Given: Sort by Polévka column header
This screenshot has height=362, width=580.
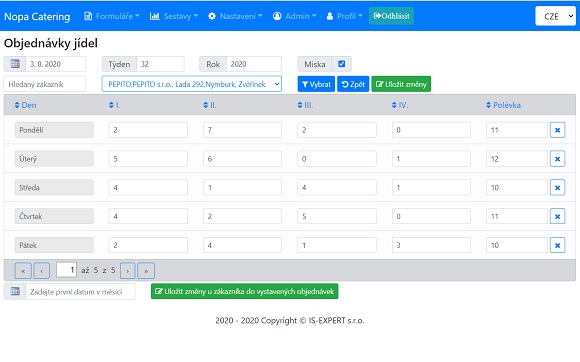Looking at the screenshot, I should (x=503, y=105).
